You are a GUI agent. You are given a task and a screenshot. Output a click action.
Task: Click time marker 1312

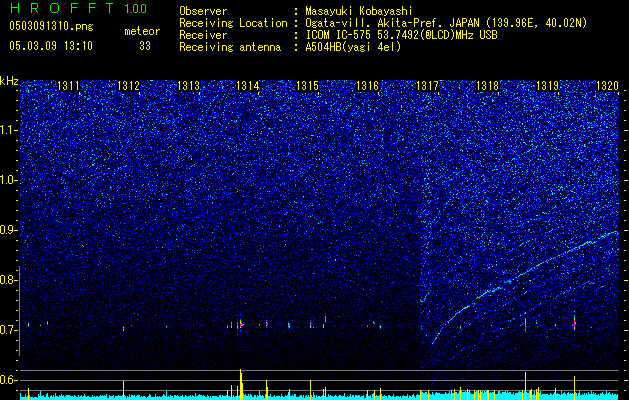click(x=128, y=86)
